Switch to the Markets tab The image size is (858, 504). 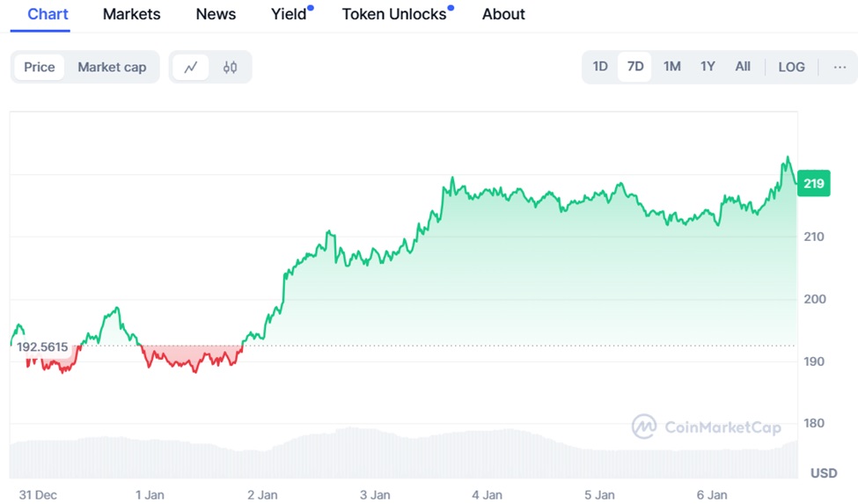click(x=132, y=14)
